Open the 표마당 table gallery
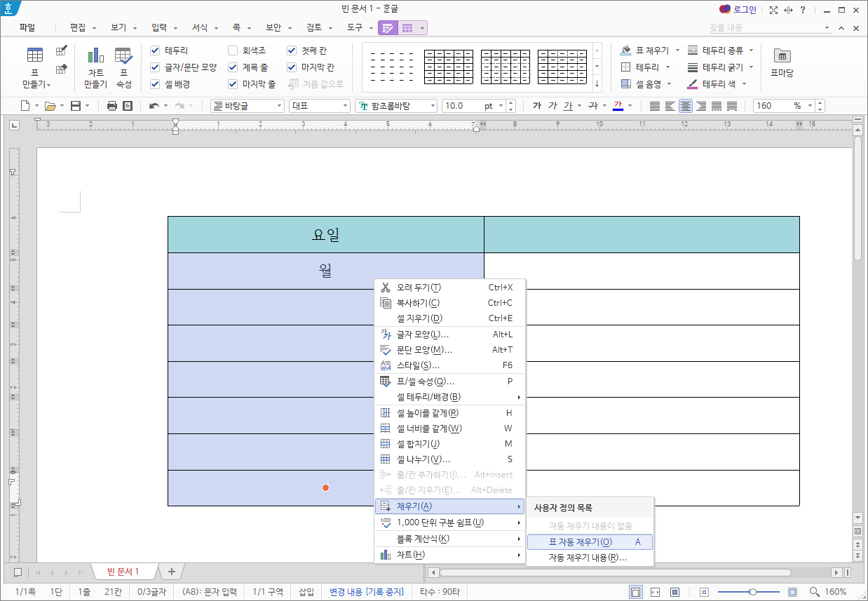This screenshot has height=601, width=868. [782, 63]
